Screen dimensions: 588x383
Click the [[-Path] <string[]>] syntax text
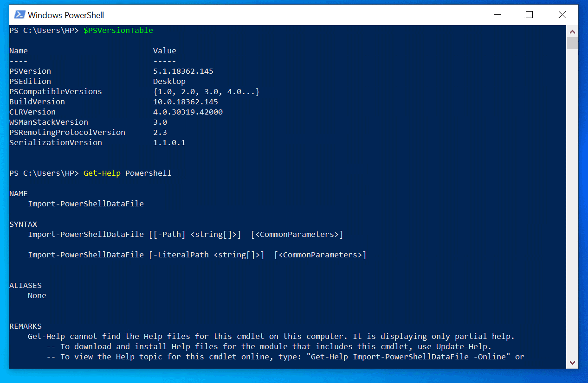(x=195, y=235)
